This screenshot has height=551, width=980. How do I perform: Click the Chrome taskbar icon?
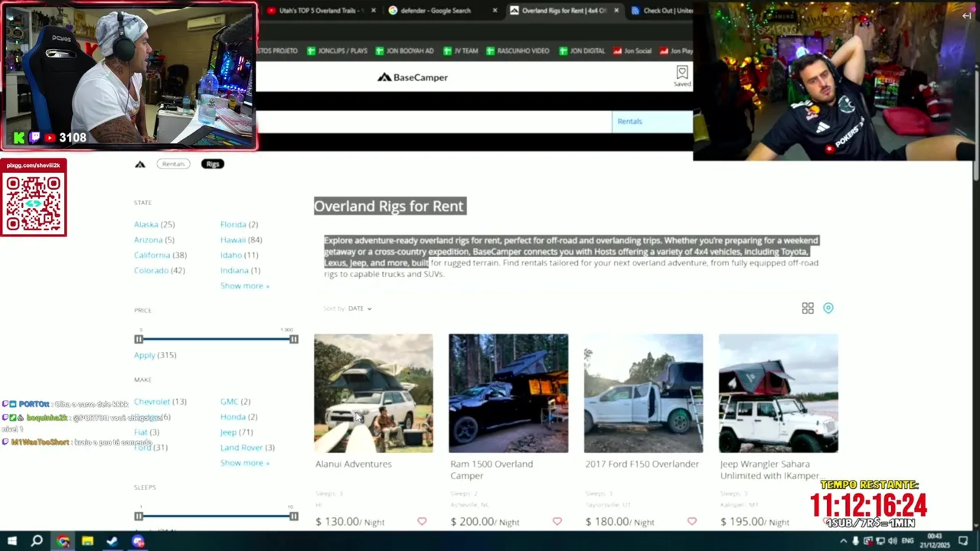coord(63,541)
